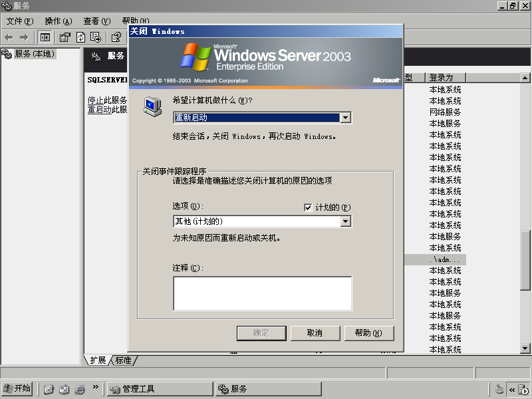532x399 pixels.
Task: Click inside the 注释(C) comment box
Action: click(x=263, y=293)
